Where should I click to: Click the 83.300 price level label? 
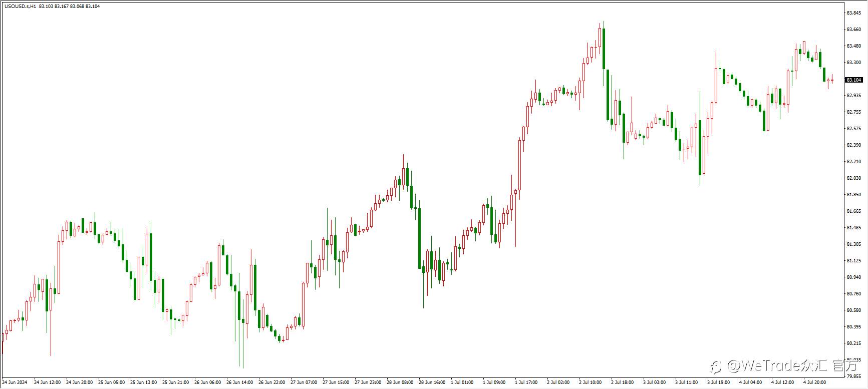click(853, 63)
